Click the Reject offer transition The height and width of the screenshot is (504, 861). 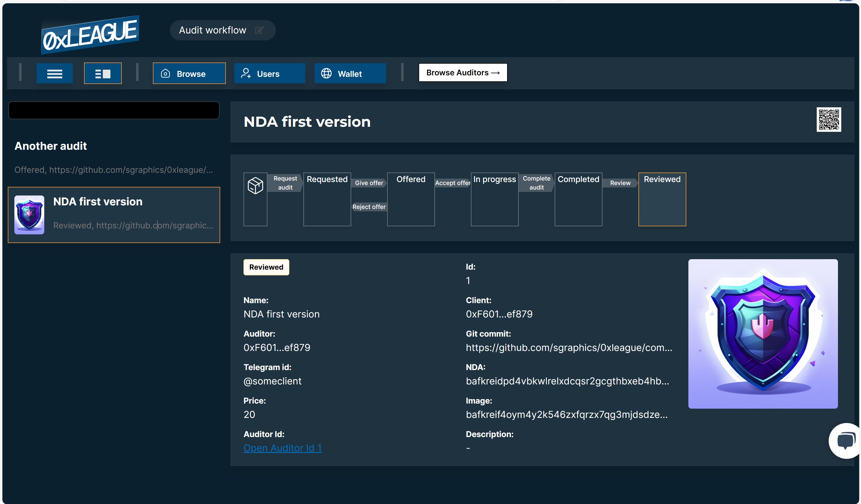(369, 207)
